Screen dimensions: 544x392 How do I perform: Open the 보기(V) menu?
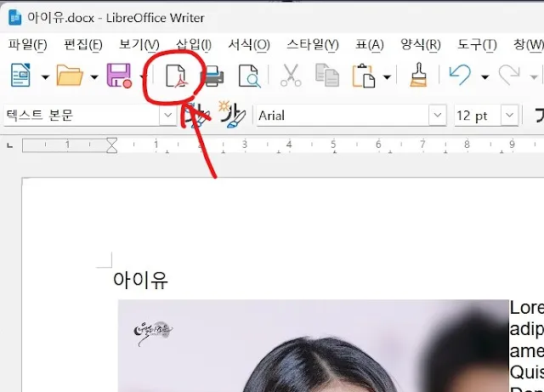click(139, 44)
